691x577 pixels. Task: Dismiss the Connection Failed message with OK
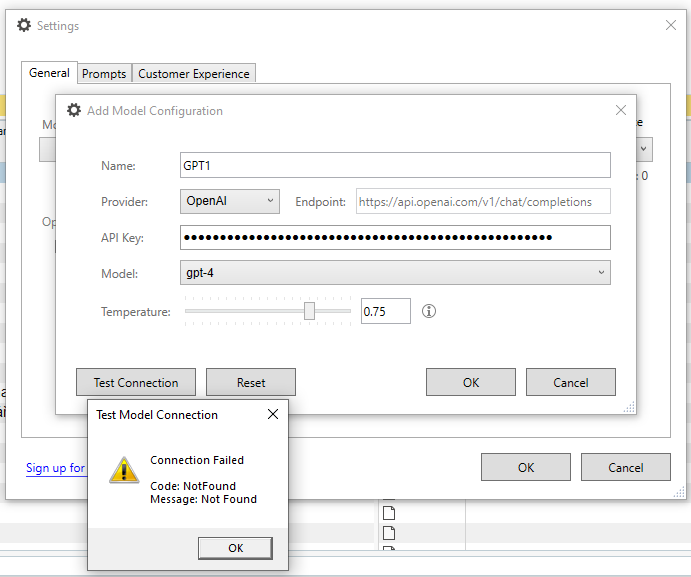click(235, 548)
